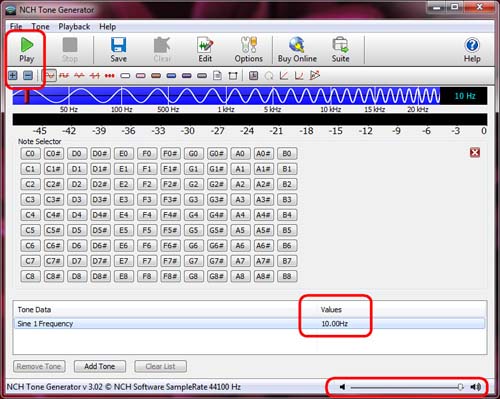Select the grey noise pill icon
This screenshot has height=399, width=500.
click(x=202, y=76)
